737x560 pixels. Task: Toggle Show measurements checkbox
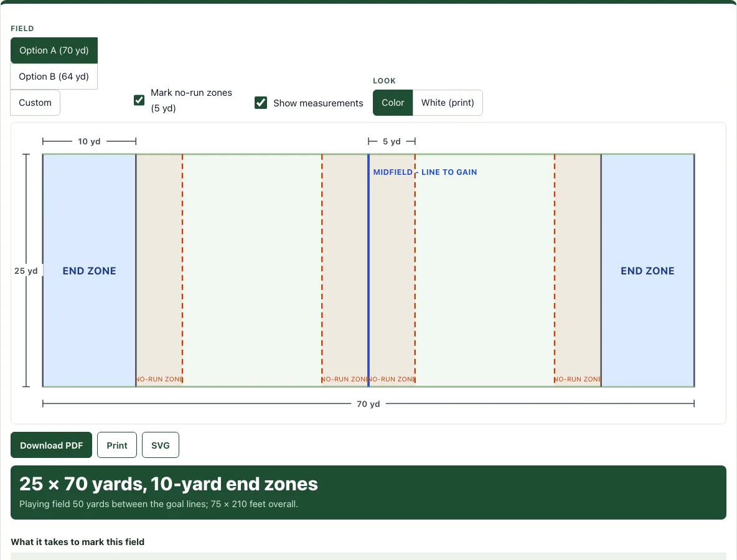pyautogui.click(x=261, y=103)
